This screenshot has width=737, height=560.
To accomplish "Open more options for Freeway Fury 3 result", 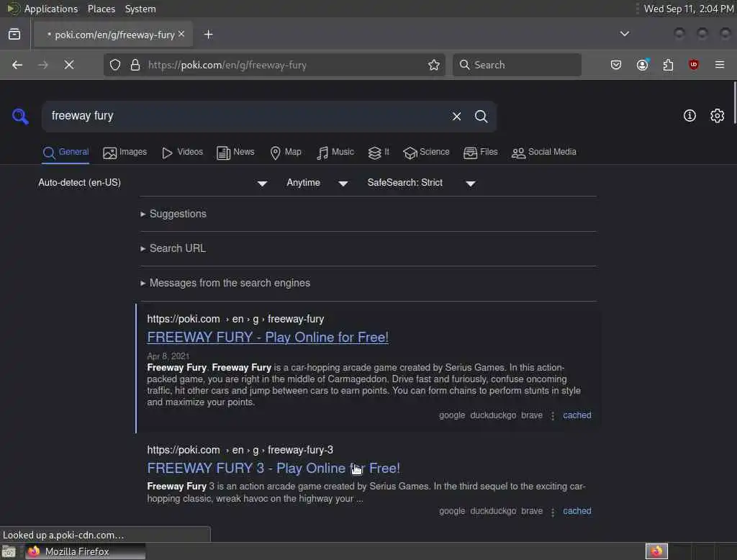I will (x=553, y=512).
